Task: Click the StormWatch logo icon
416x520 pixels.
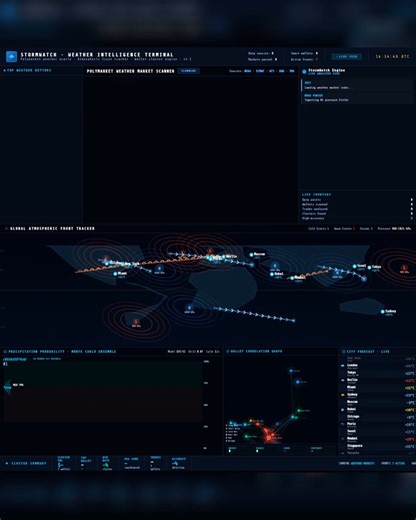Action: coord(12,56)
